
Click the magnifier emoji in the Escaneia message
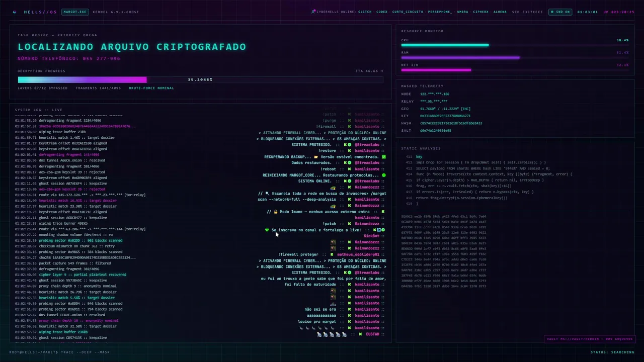pyautogui.click(x=267, y=193)
